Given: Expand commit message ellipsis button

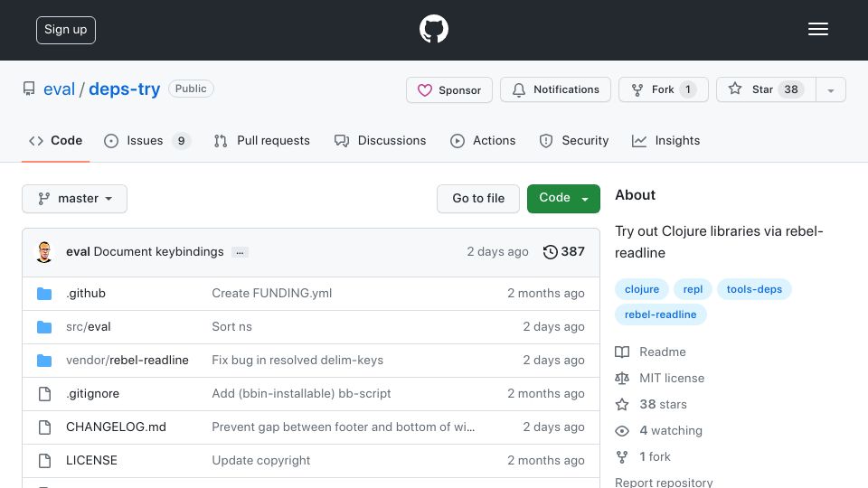Looking at the screenshot, I should point(240,252).
